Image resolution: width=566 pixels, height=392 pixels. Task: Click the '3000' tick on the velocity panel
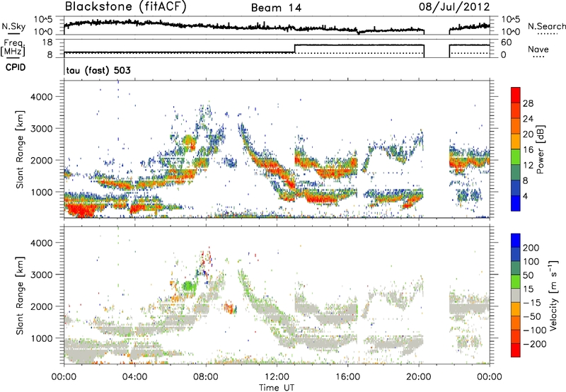pyautogui.click(x=41, y=275)
